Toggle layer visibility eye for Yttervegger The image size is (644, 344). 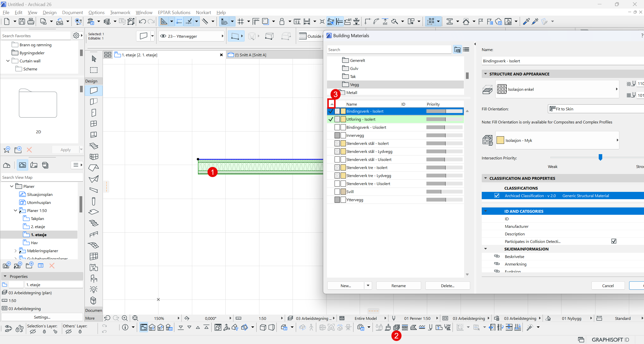click(163, 36)
